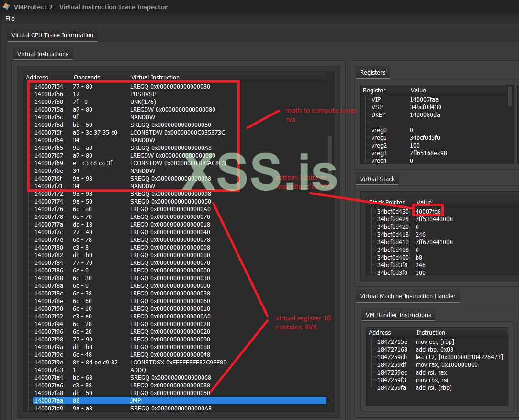The image size is (519, 420).
Task: Select the row at address 140007f7a
Action: click(x=180, y=225)
